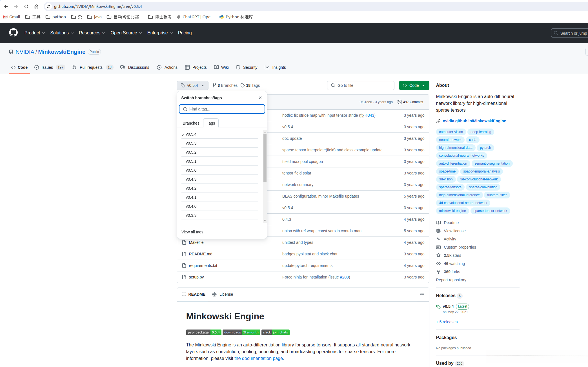Open the README outline list icon
The image size is (588, 367).
422,295
